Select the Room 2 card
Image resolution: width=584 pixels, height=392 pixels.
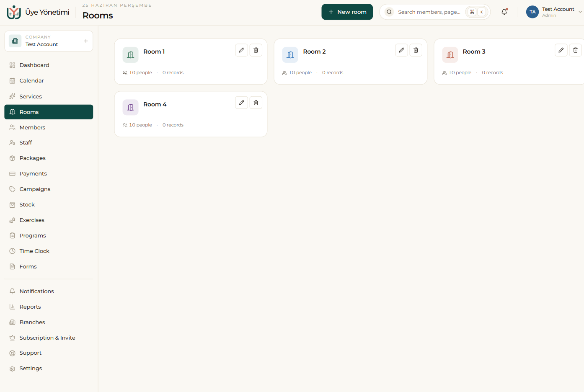(x=351, y=62)
